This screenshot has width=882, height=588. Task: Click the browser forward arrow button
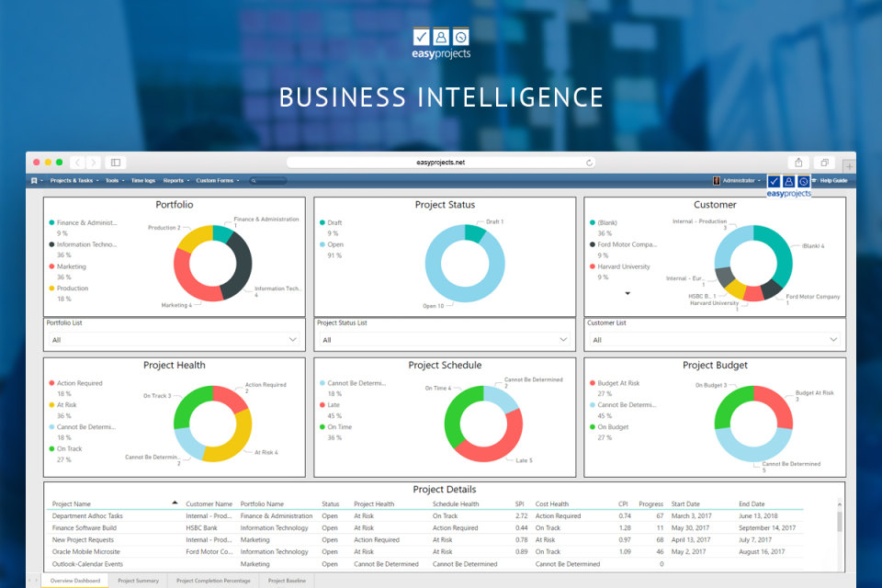click(94, 163)
